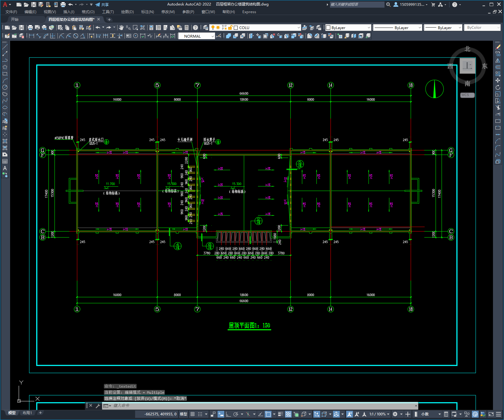Click the WCS button under the view cube
The image size is (504, 420).
click(467, 95)
